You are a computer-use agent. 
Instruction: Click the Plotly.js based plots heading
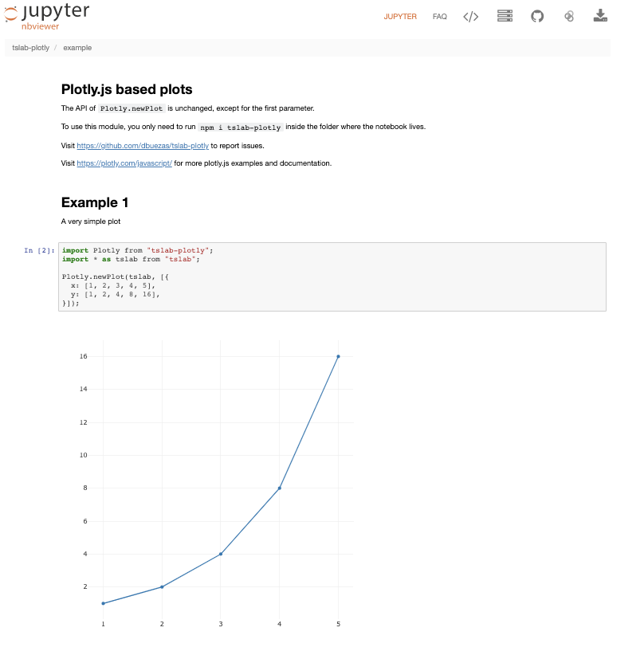(127, 89)
